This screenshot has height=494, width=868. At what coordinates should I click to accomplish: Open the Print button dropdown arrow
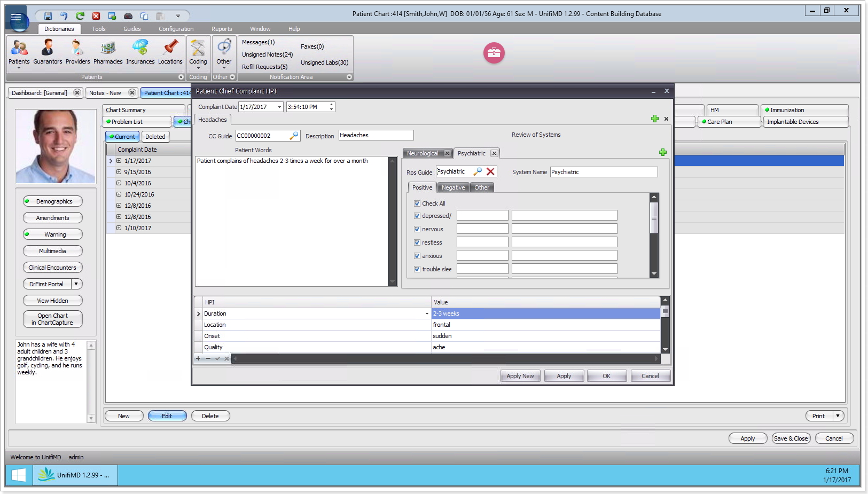pyautogui.click(x=838, y=415)
